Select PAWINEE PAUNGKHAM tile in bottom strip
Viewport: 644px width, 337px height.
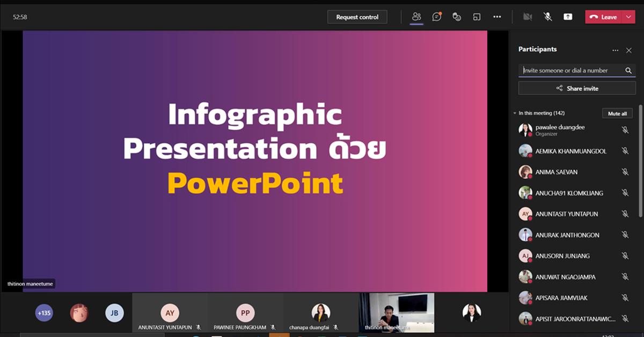pyautogui.click(x=245, y=313)
